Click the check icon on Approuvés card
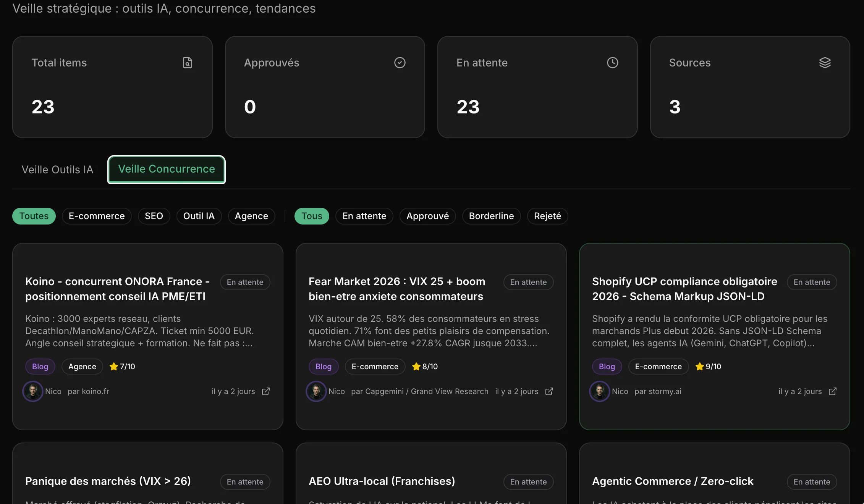 click(400, 62)
